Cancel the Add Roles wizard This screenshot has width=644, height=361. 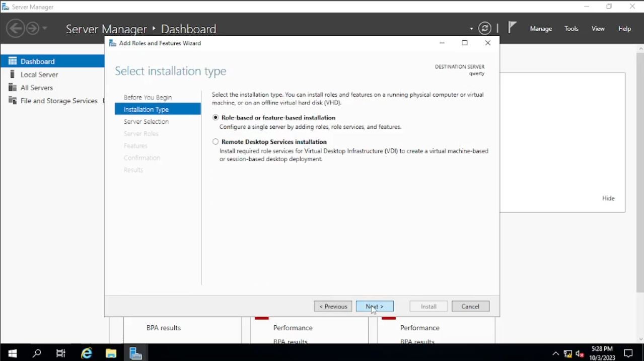tap(470, 306)
